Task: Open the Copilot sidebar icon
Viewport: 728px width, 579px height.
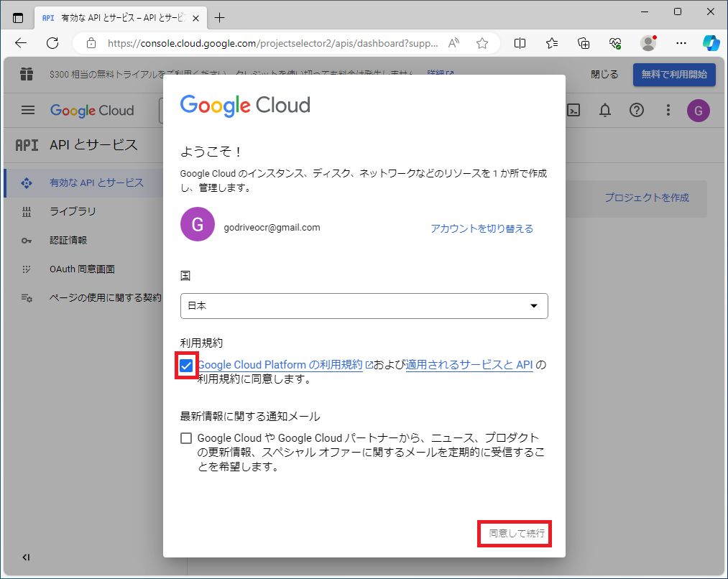Action: point(711,43)
